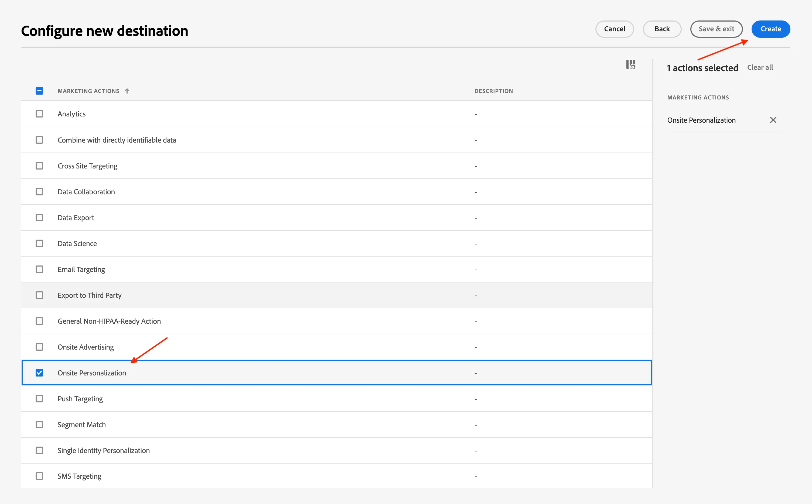Click the Data Export row label
Screen dimensions: 812x504
click(76, 218)
